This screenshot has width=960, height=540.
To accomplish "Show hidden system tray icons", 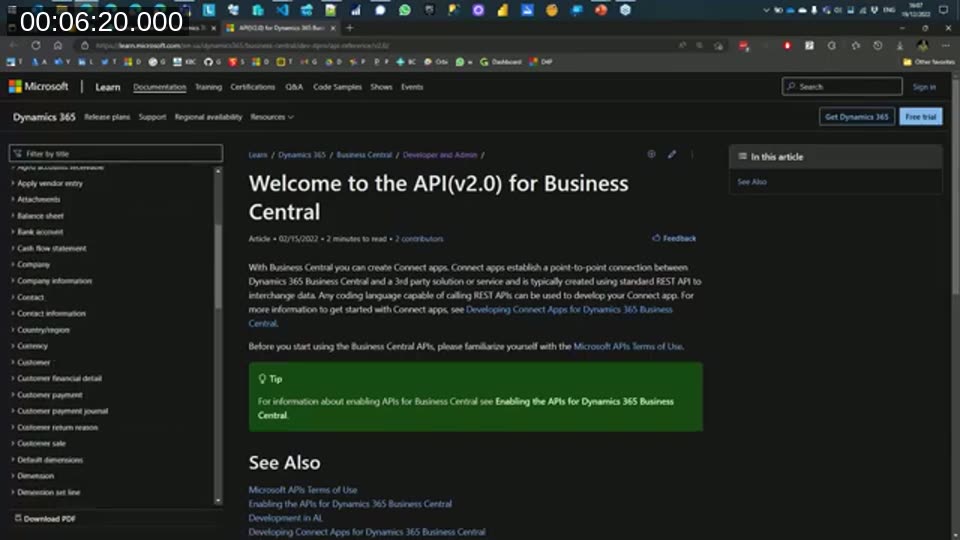I will tap(766, 10).
